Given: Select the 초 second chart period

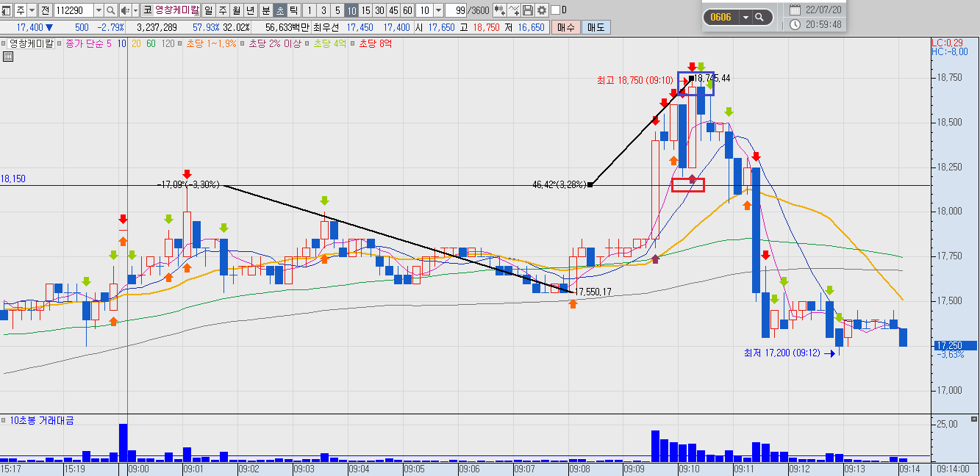Looking at the screenshot, I should (x=280, y=10).
